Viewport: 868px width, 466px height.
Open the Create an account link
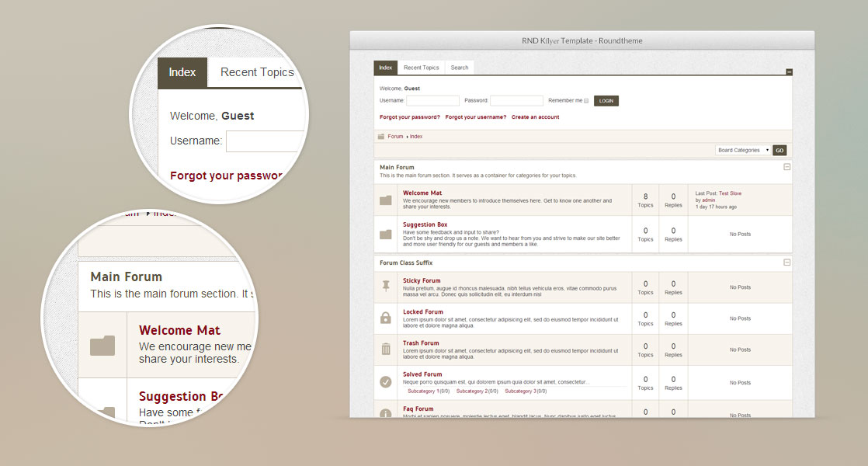pyautogui.click(x=535, y=117)
